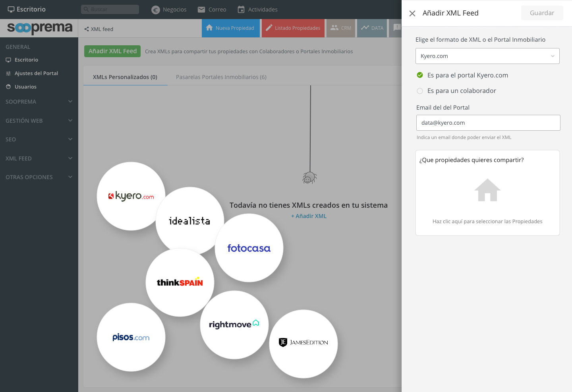Click the Negocios euro icon
The height and width of the screenshot is (392, 572).
[x=156, y=10]
